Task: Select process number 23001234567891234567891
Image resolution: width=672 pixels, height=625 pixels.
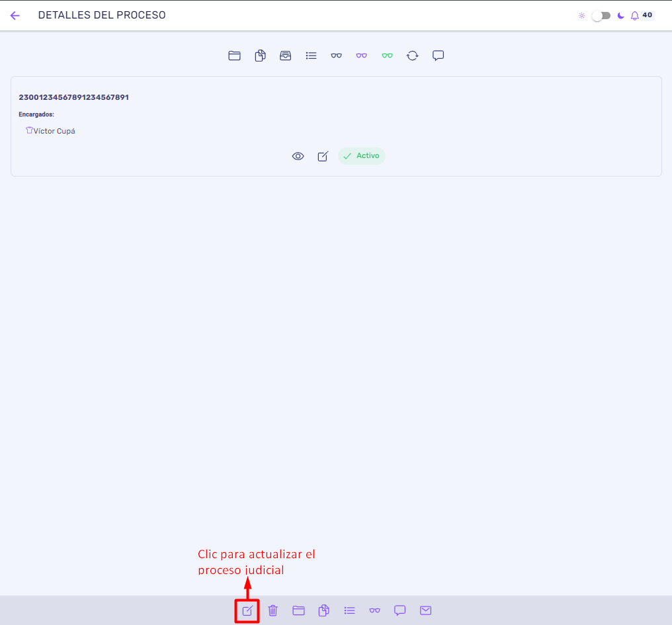Action: tap(73, 97)
